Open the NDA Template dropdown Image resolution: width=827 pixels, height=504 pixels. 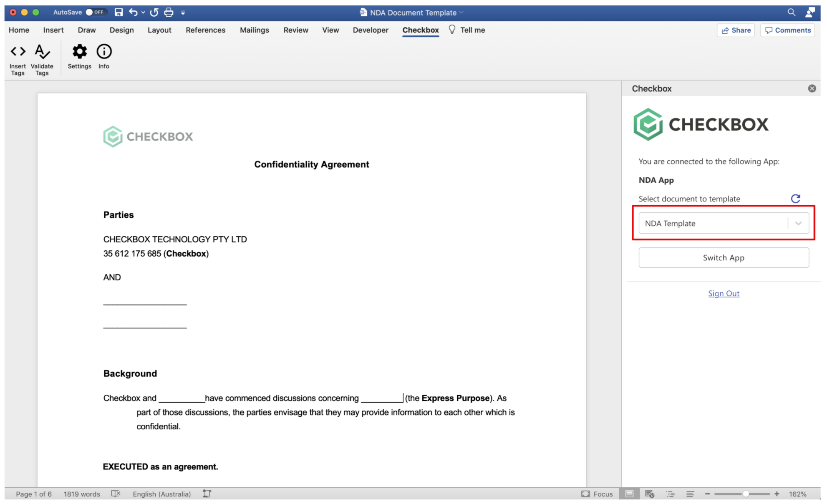point(724,223)
